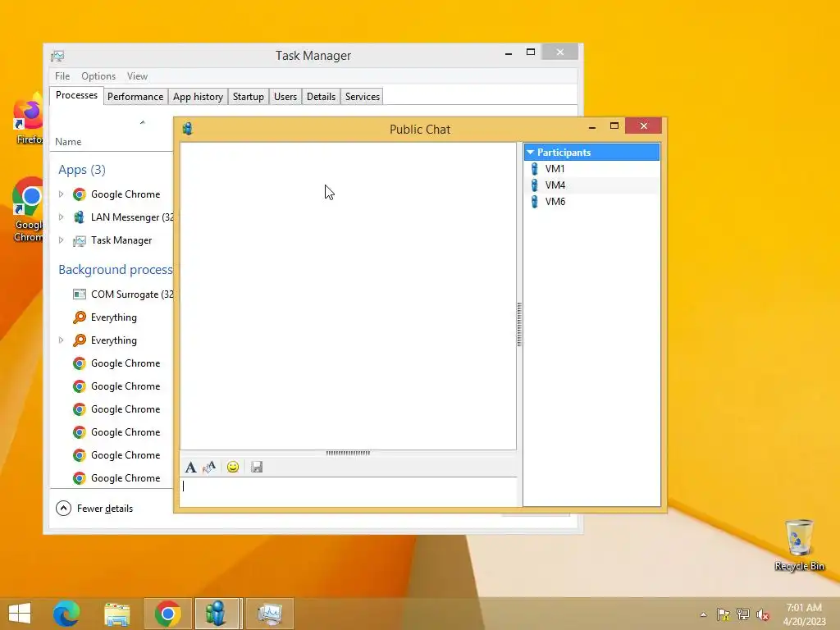This screenshot has height=630, width=840.
Task: Select the COM Surrogate background process
Action: [112, 294]
